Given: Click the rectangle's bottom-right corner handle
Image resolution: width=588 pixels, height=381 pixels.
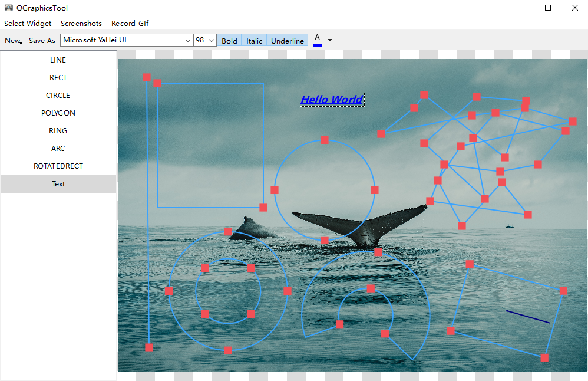Looking at the screenshot, I should coord(263,208).
